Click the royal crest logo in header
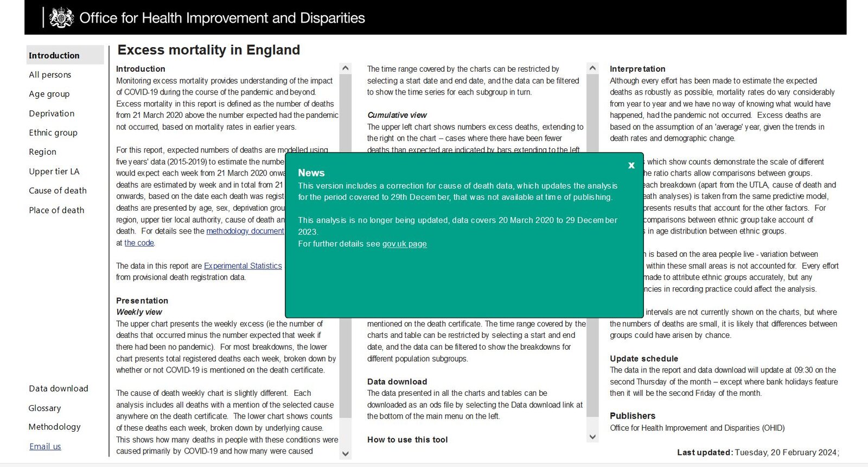 point(61,17)
